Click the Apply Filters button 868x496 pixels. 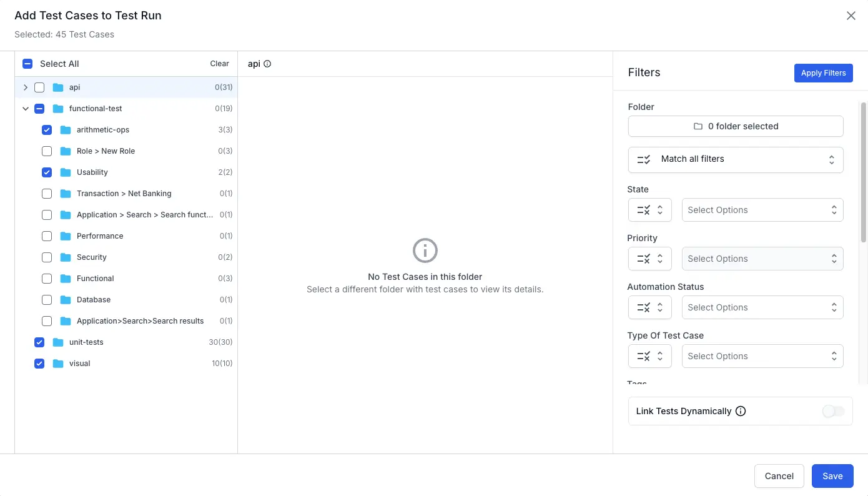(822, 73)
